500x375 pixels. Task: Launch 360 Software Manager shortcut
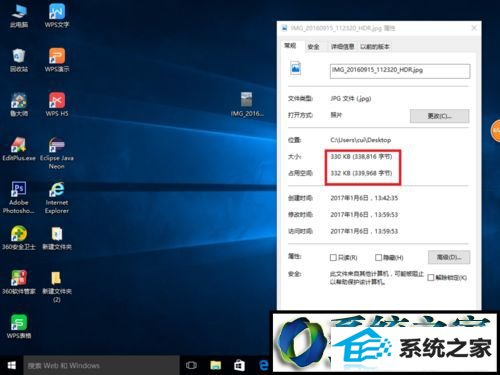[x=19, y=282]
